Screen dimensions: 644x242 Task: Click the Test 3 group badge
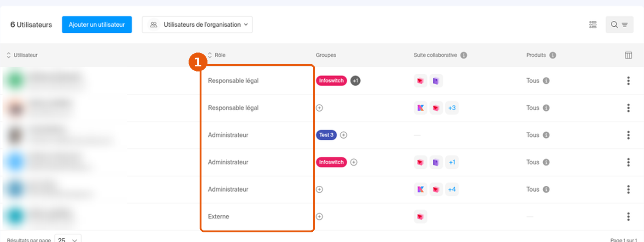326,135
